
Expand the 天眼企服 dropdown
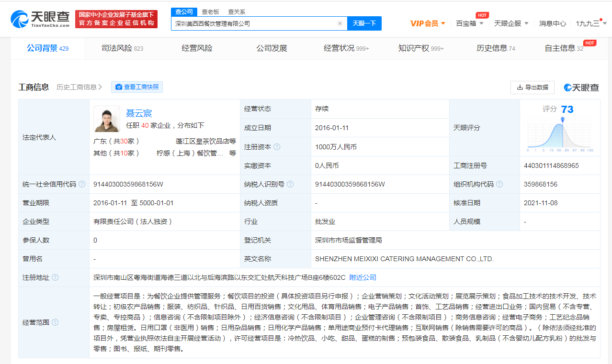point(511,23)
